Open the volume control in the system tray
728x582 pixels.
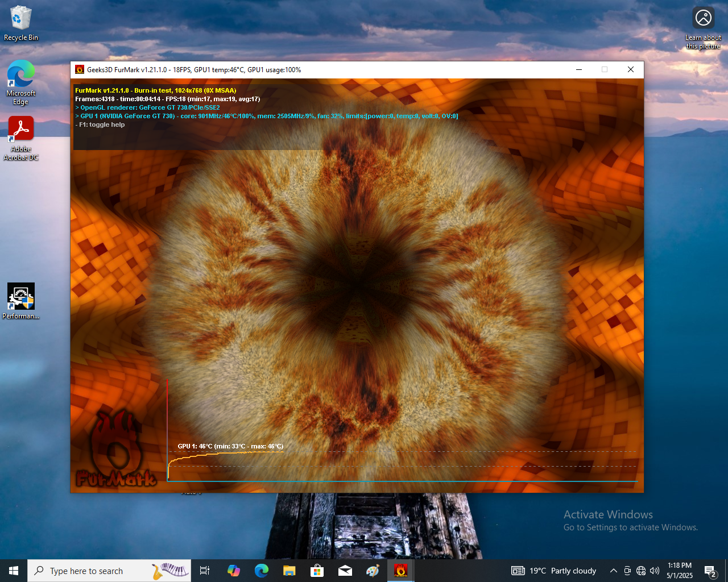click(655, 571)
